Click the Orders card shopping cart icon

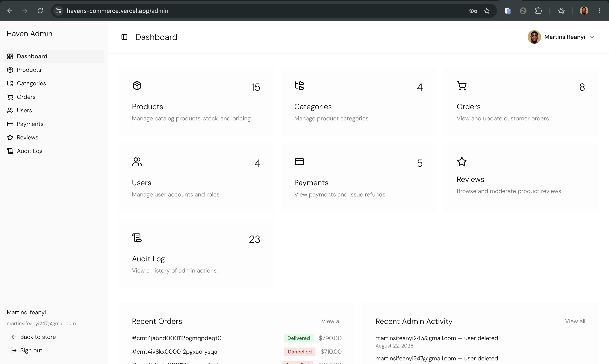462,86
